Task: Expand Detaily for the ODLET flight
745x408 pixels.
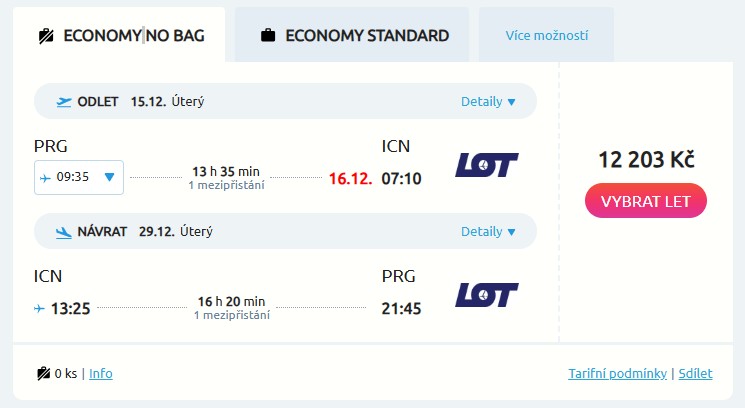Action: [x=488, y=101]
